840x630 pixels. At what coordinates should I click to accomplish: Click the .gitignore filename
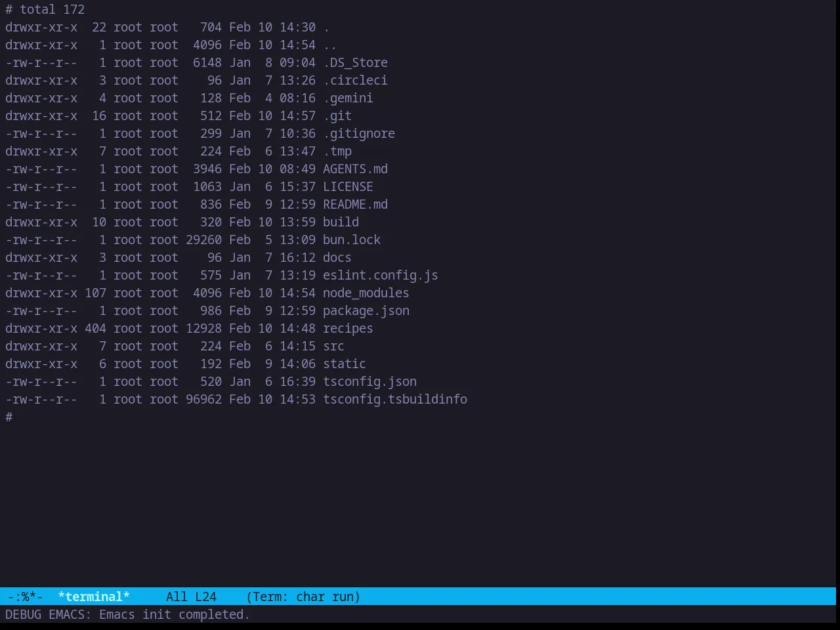(359, 133)
